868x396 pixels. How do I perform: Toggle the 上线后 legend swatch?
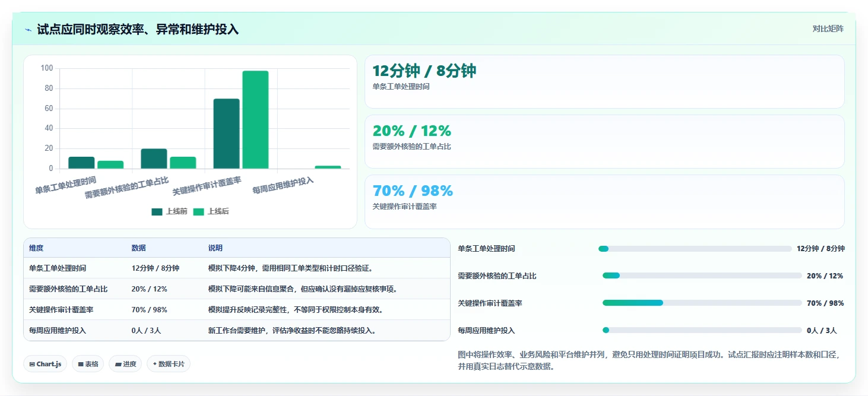click(198, 212)
